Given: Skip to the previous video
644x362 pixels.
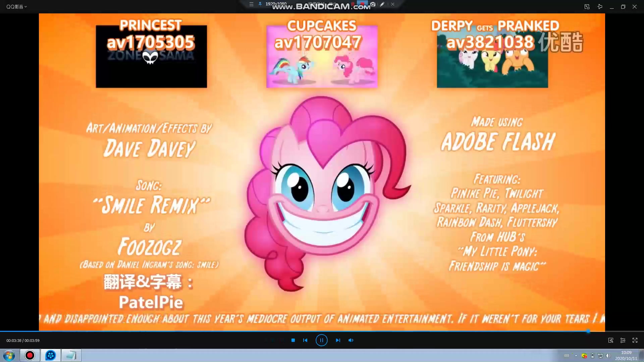Looking at the screenshot, I should pos(305,340).
